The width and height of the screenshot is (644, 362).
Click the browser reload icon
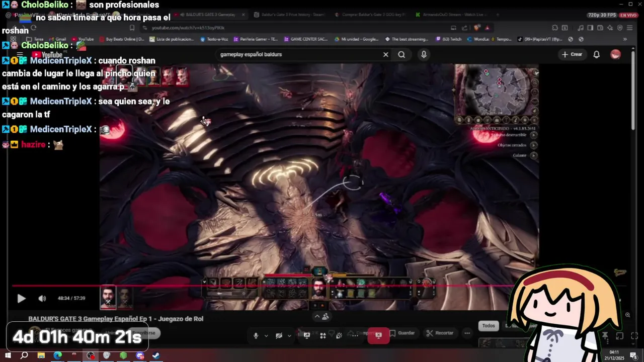(34, 28)
